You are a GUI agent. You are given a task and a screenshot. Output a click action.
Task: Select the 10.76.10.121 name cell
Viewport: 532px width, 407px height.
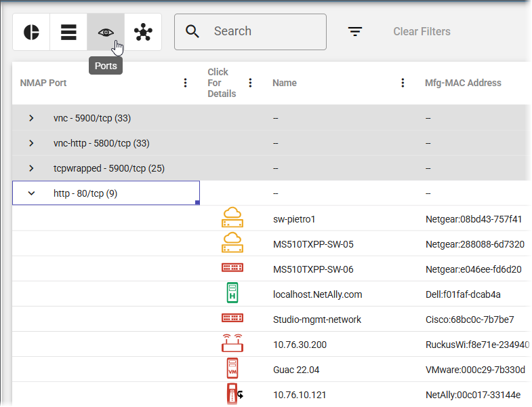[300, 395]
